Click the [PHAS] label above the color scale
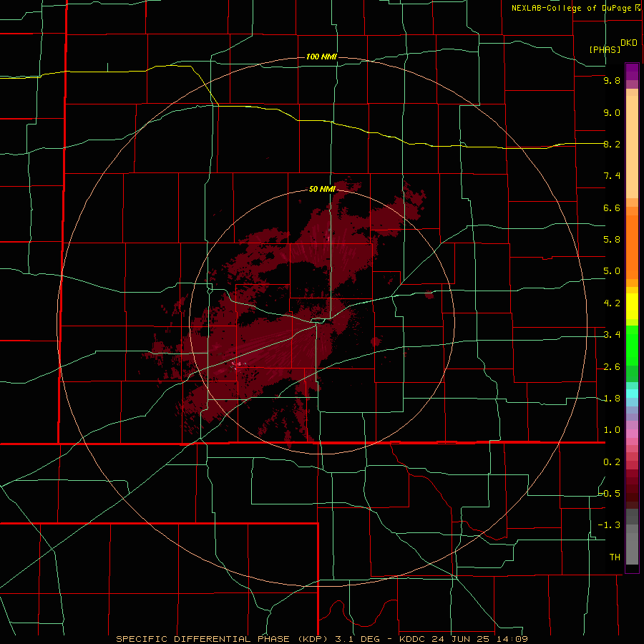The image size is (644, 644). coord(605,49)
